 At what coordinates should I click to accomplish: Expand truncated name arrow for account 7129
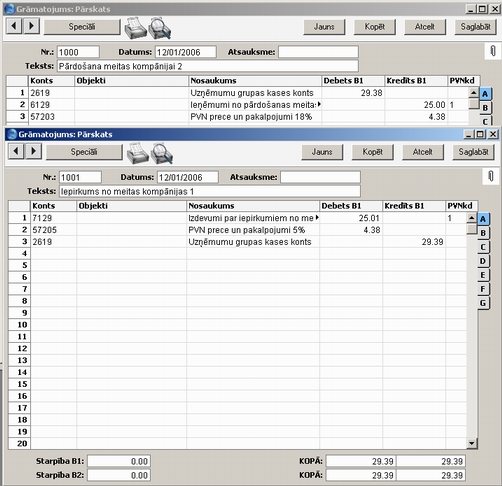[x=317, y=218]
